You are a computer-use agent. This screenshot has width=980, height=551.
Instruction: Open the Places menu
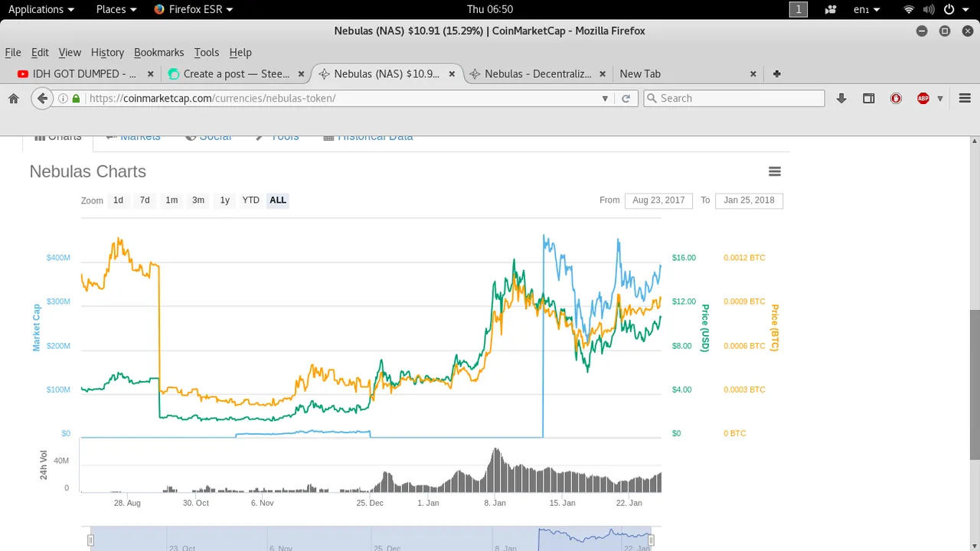point(116,9)
